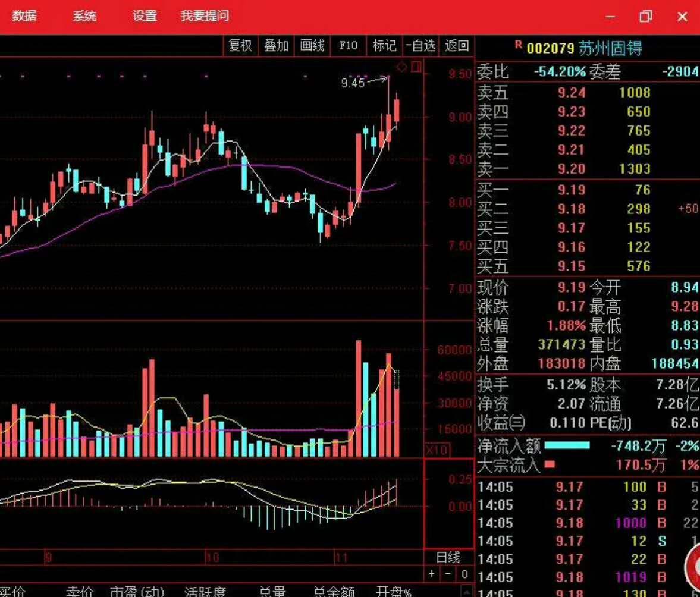This screenshot has height=597, width=700.
Task: Zoom out chart with the - button
Action: [x=448, y=574]
